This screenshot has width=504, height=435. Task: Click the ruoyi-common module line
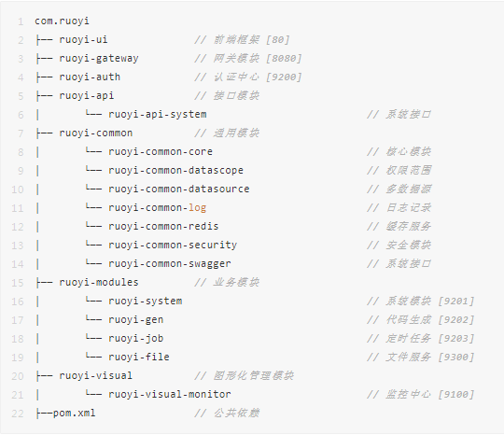(x=96, y=133)
